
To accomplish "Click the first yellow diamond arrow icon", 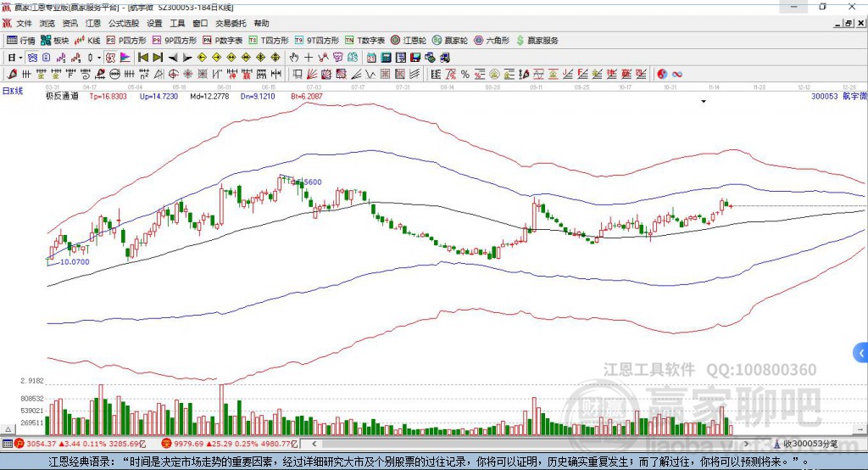I will [202, 57].
